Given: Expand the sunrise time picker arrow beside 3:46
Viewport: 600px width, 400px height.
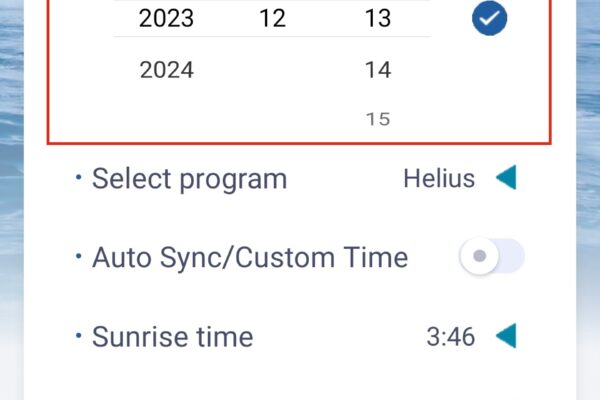Looking at the screenshot, I should pyautogui.click(x=507, y=336).
